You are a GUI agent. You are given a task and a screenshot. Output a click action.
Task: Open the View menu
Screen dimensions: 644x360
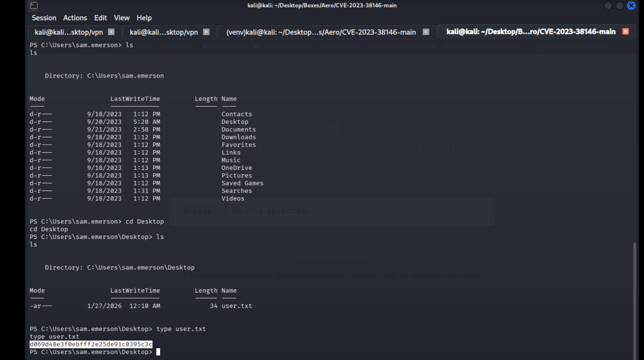click(122, 18)
